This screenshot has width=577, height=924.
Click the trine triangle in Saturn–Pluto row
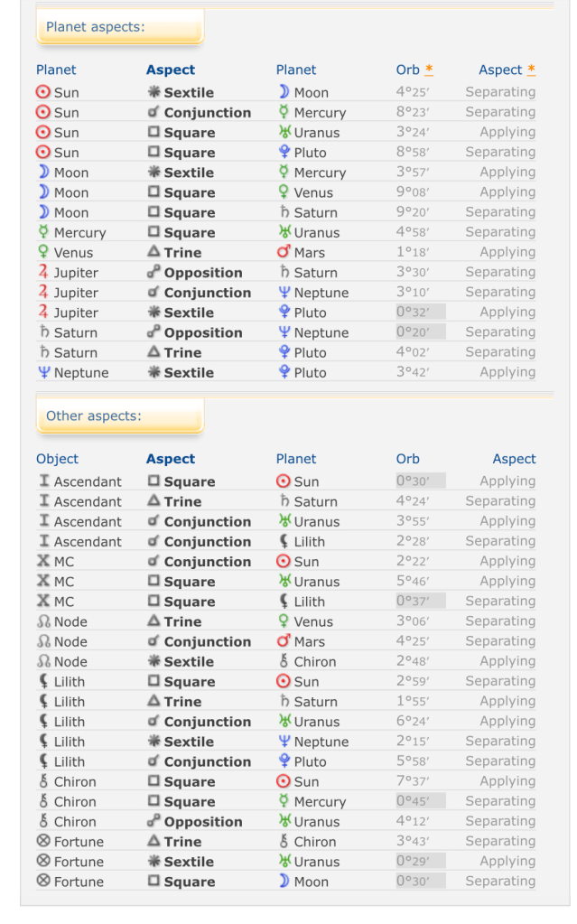154,353
